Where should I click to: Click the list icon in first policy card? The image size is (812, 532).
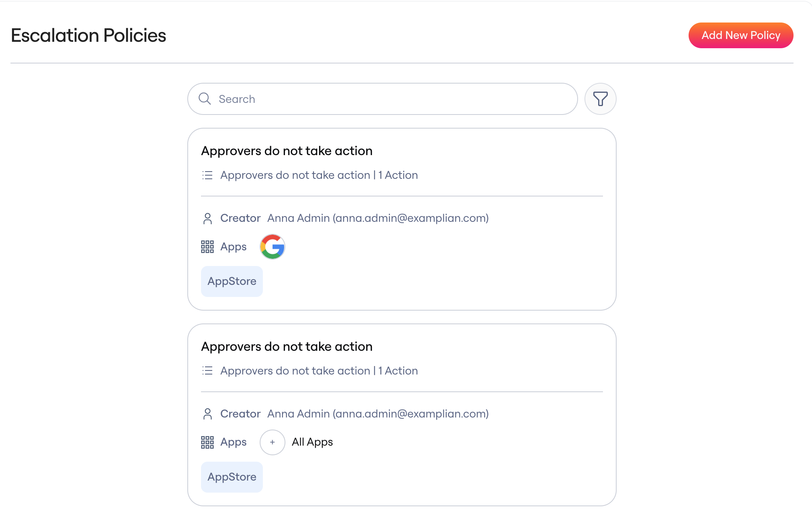pyautogui.click(x=207, y=175)
